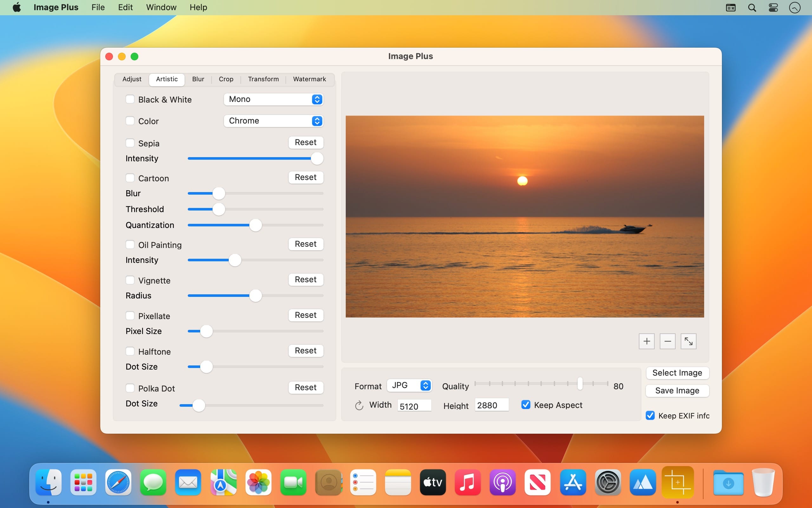Open Finder in the dock
Screen dimensions: 812x508
coord(48,483)
